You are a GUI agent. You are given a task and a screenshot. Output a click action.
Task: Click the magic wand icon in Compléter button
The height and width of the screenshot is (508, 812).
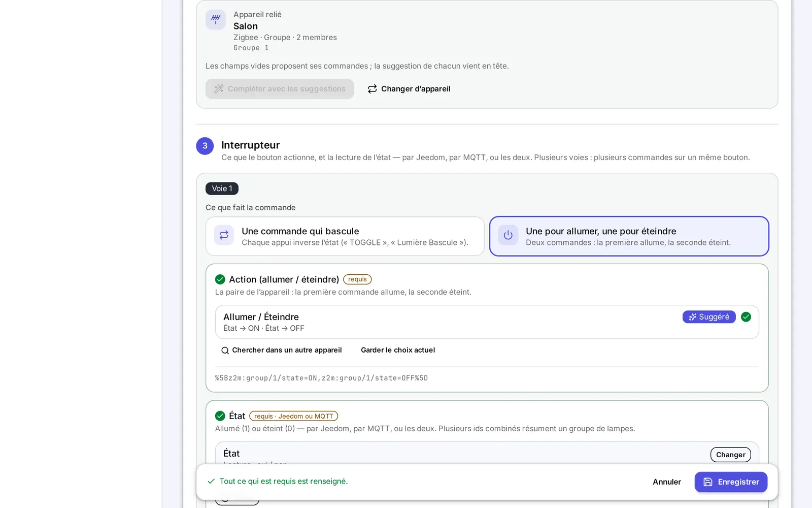coord(219,89)
